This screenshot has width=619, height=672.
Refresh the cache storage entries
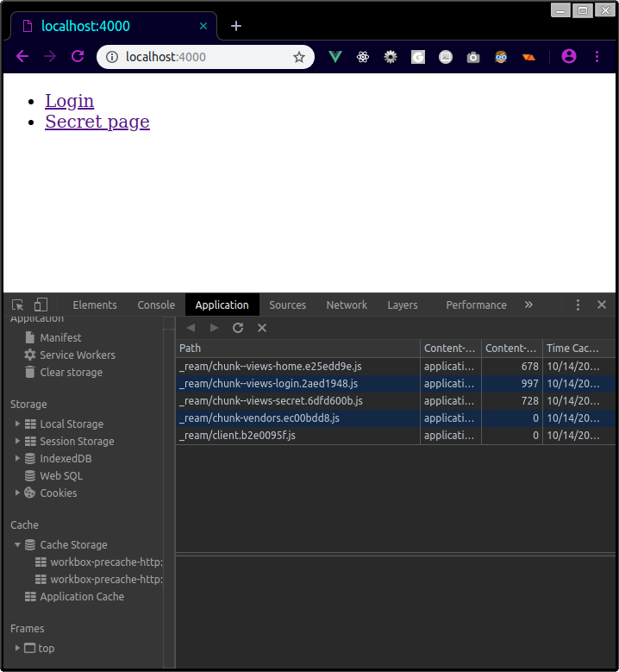click(238, 328)
